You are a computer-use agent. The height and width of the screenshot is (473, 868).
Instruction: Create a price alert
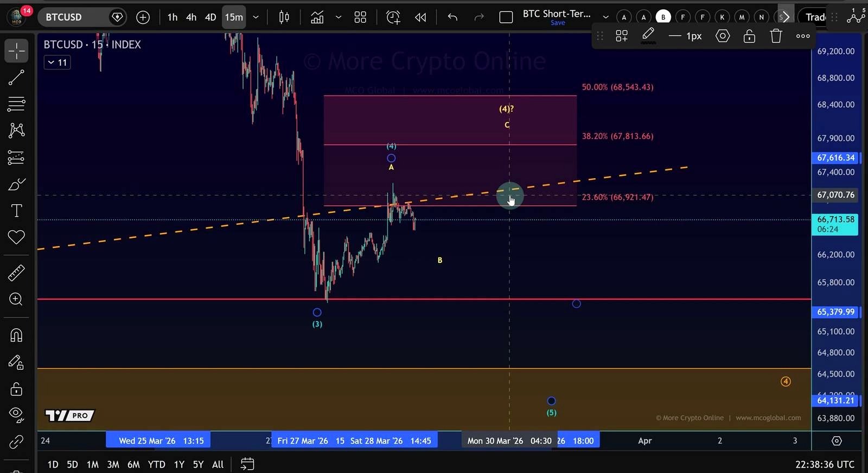[x=393, y=17]
